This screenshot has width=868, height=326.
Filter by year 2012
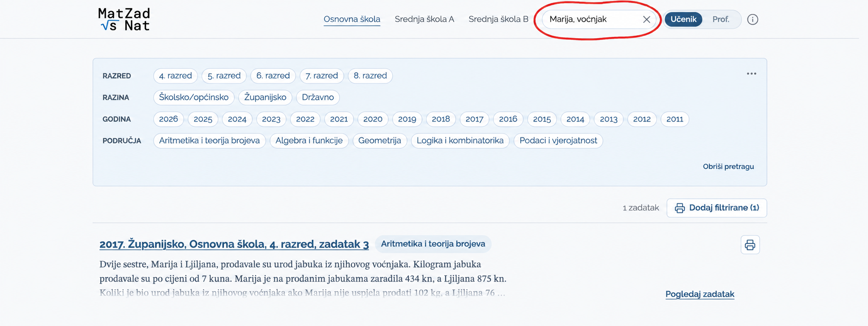pyautogui.click(x=642, y=119)
